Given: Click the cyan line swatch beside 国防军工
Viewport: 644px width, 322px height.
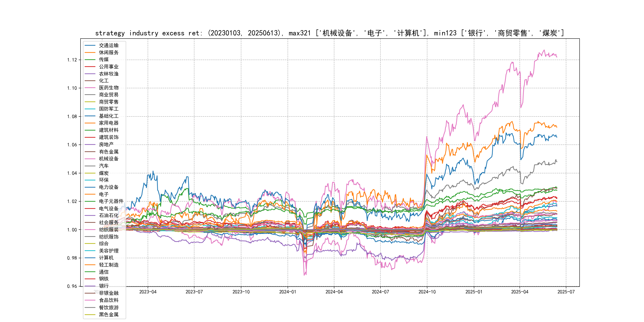Looking at the screenshot, I should pyautogui.click(x=90, y=109).
